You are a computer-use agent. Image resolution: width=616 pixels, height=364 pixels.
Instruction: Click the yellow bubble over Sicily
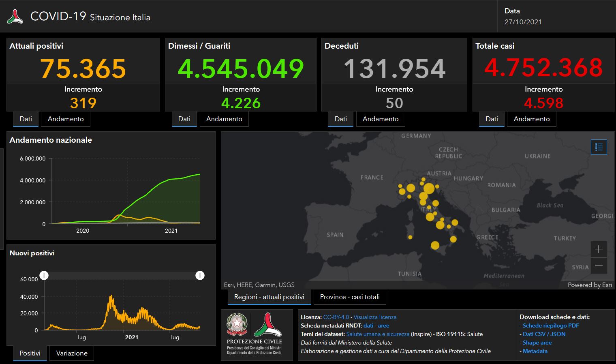tap(435, 245)
